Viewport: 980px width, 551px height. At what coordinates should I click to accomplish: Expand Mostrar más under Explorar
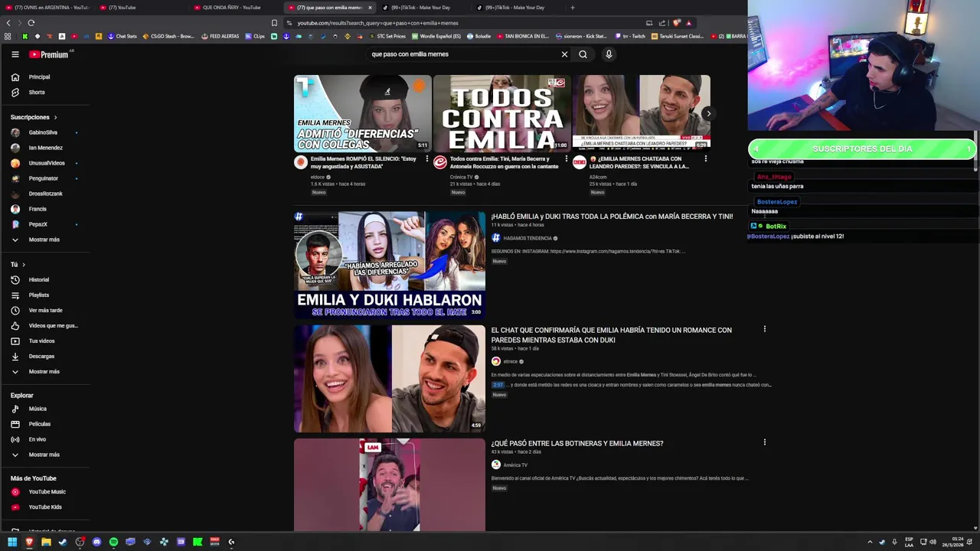(44, 455)
